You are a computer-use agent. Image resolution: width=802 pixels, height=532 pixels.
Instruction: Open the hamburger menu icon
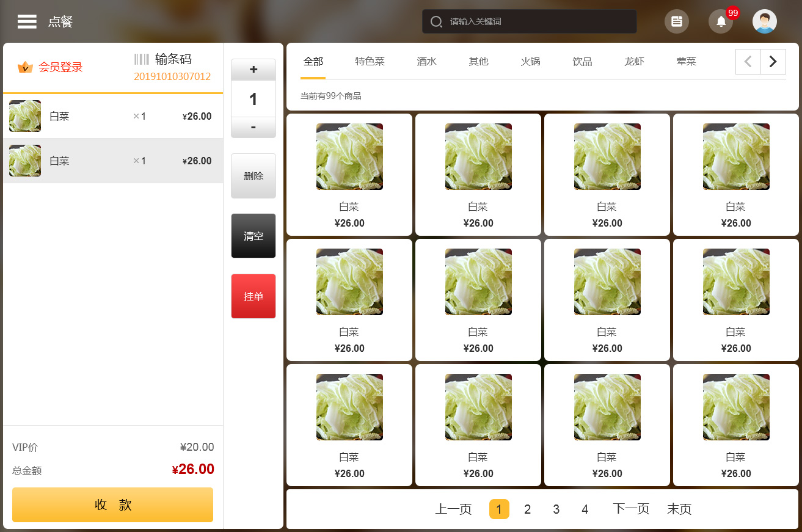tap(27, 21)
